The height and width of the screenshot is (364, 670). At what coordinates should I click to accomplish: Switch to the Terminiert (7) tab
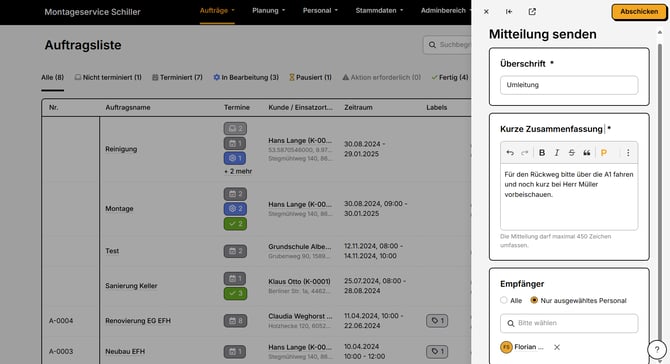pyautogui.click(x=177, y=77)
